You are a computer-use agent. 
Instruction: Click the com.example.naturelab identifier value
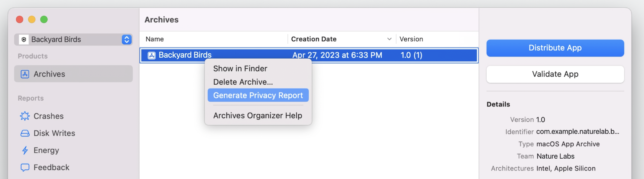click(578, 132)
